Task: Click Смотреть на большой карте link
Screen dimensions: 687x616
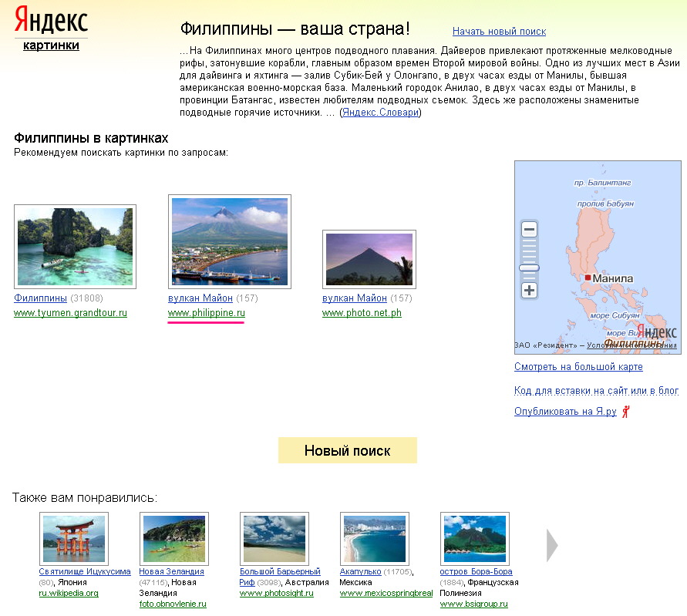Action: click(578, 367)
